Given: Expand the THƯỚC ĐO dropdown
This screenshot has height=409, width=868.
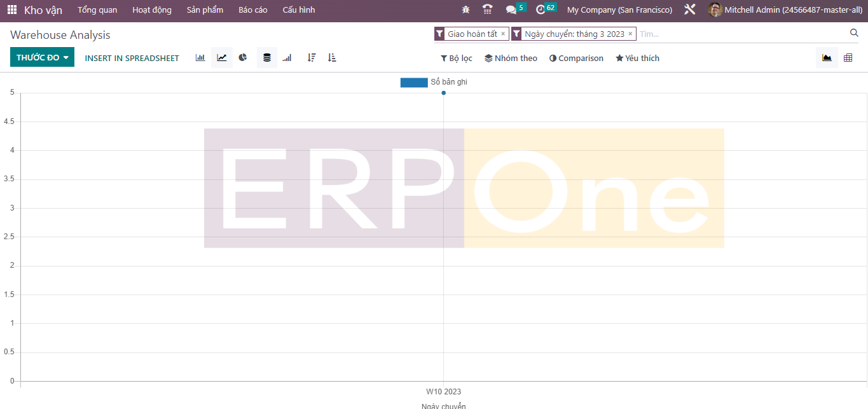Looking at the screenshot, I should tap(42, 58).
